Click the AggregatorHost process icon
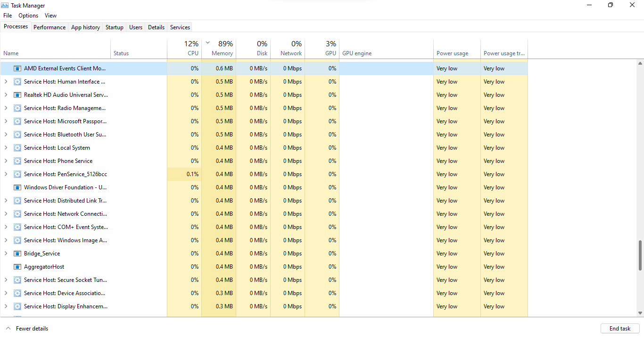644x339 pixels. point(17,267)
